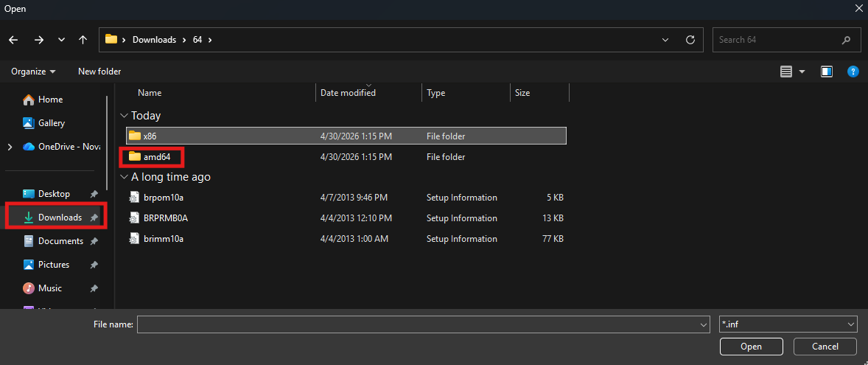Collapse the Today group
The image size is (868, 365).
[x=124, y=116]
